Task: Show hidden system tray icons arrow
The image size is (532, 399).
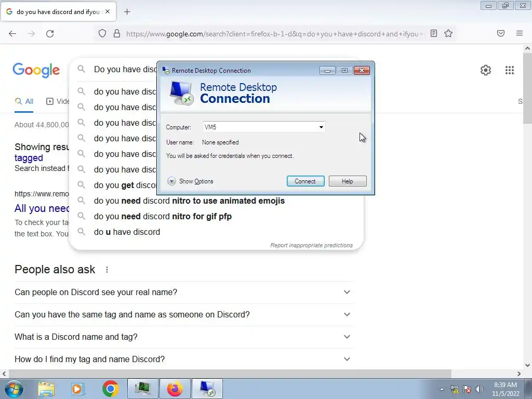Action: (442, 389)
